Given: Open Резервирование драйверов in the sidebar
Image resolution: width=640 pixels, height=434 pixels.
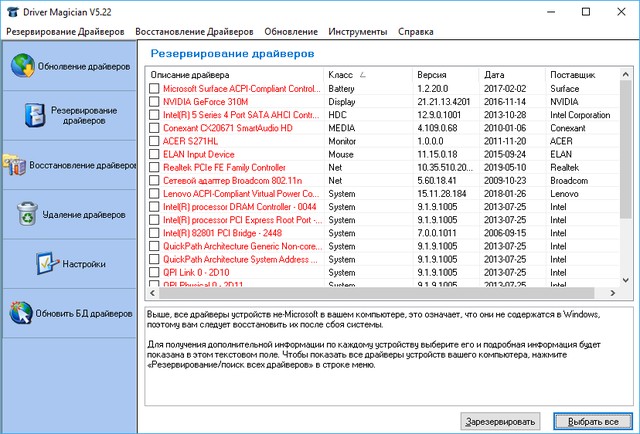Looking at the screenshot, I should (x=35, y=114).
